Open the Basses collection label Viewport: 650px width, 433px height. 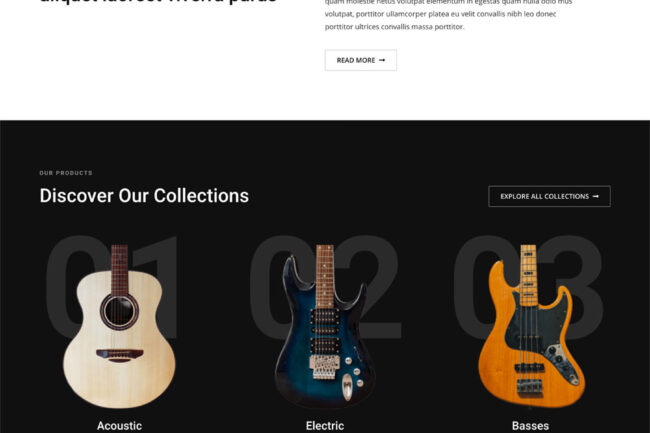[x=530, y=426]
